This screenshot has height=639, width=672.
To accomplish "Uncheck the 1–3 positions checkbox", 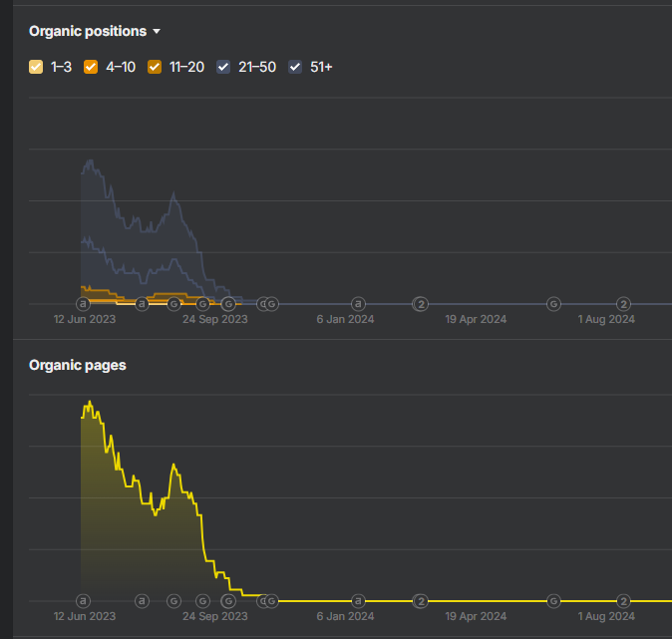I will [x=37, y=67].
